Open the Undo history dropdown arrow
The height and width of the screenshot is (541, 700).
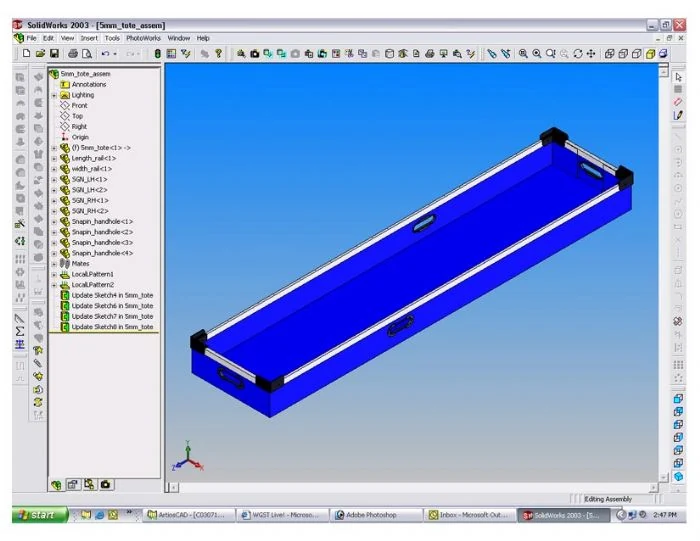(x=115, y=54)
